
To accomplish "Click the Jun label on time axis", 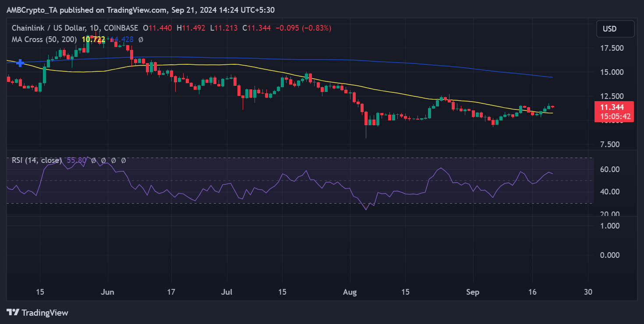I will pyautogui.click(x=108, y=292).
